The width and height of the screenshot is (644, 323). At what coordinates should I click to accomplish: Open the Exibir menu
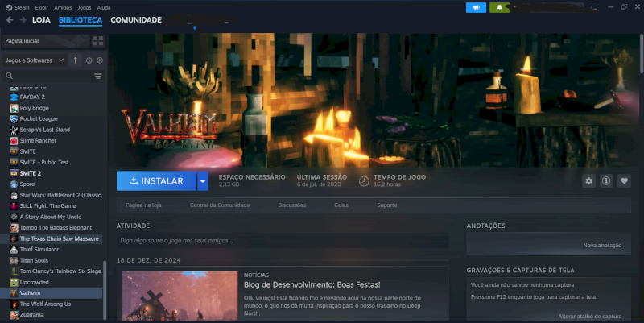[42, 7]
